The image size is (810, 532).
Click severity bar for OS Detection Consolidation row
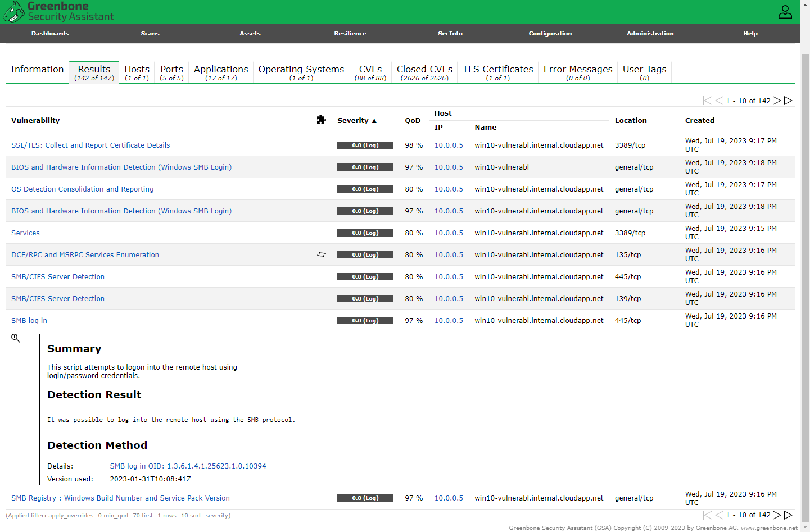click(x=365, y=189)
